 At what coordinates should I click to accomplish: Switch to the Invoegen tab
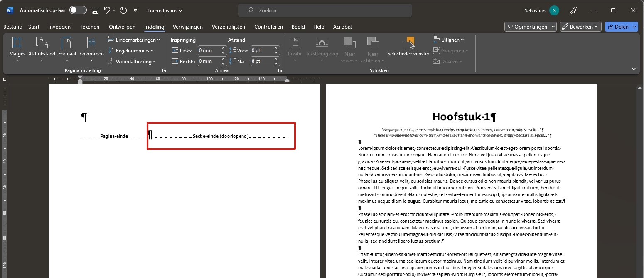pyautogui.click(x=59, y=27)
